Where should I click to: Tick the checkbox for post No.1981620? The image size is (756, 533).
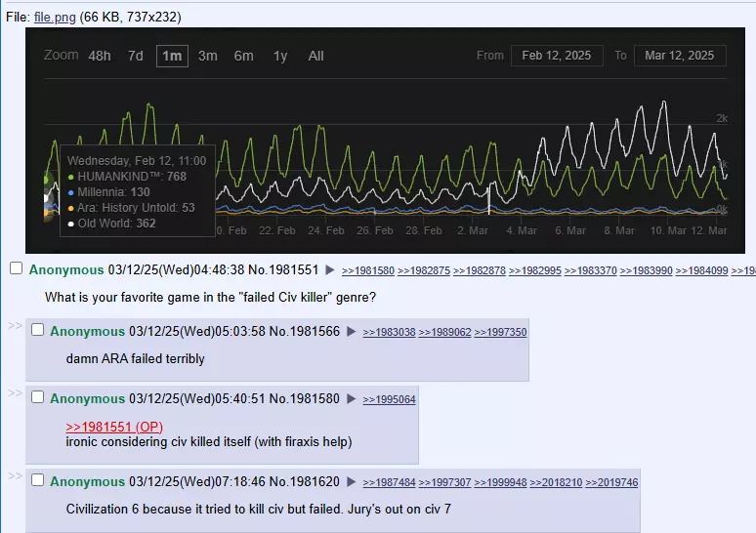point(37,480)
